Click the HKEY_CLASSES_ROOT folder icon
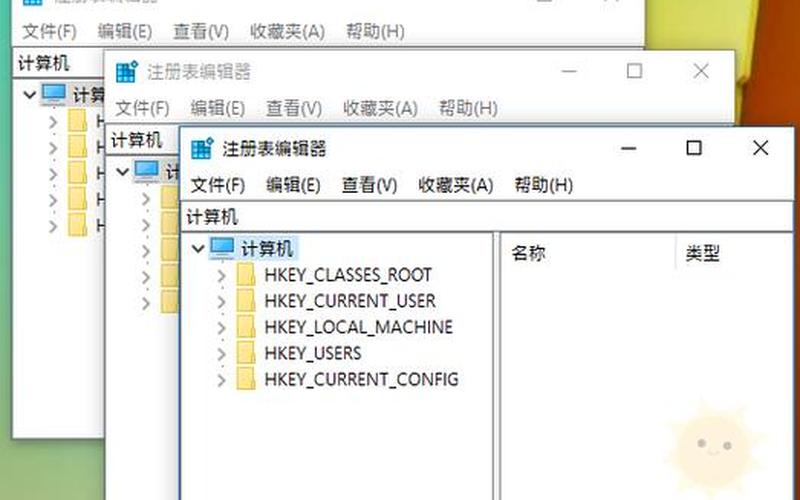 (246, 274)
